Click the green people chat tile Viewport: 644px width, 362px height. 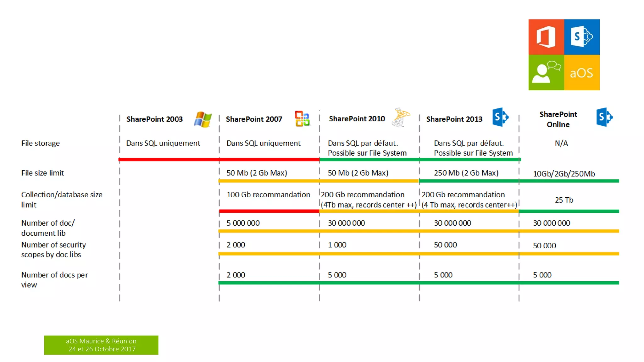(x=546, y=73)
